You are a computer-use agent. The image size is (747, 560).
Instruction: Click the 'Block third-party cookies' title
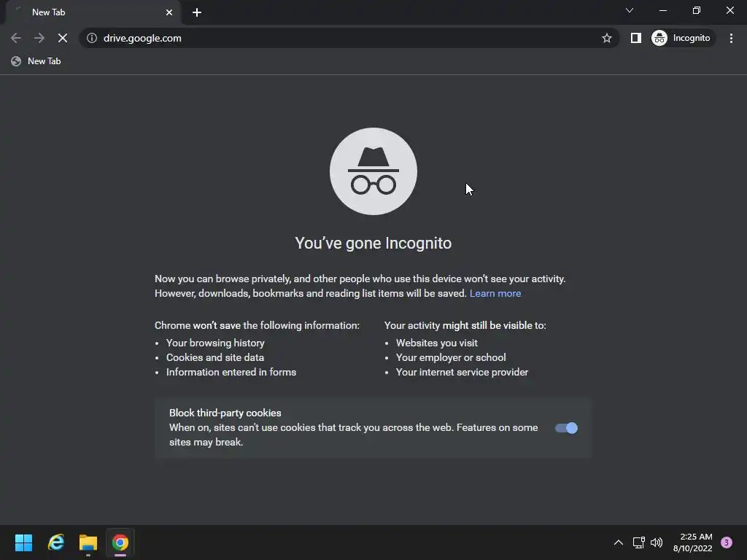pos(225,413)
